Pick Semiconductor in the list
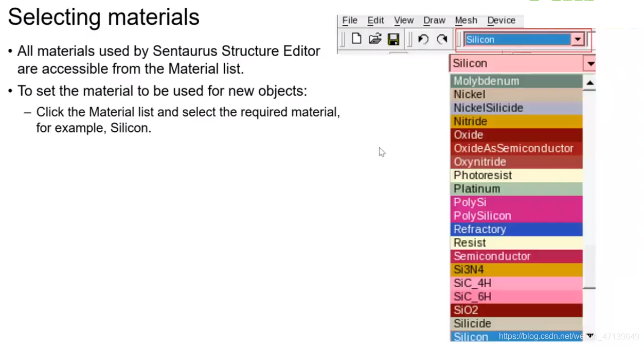The width and height of the screenshot is (644, 346). tap(516, 256)
